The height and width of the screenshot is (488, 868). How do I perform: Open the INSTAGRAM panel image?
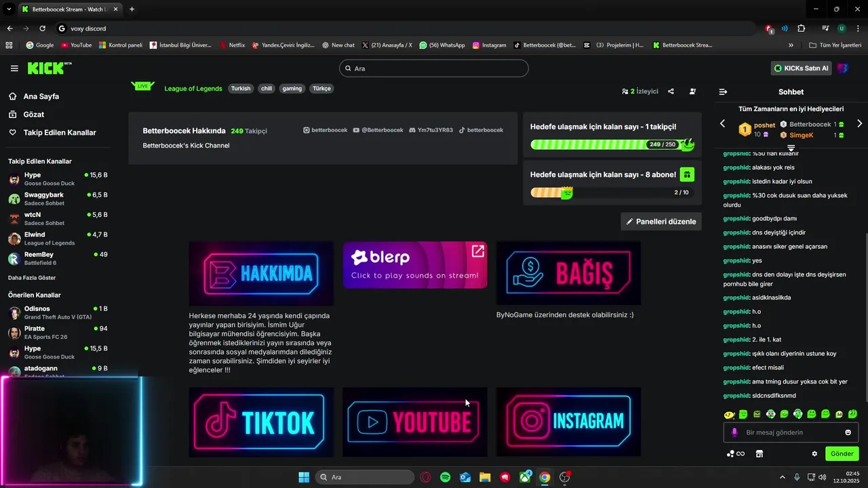point(568,422)
